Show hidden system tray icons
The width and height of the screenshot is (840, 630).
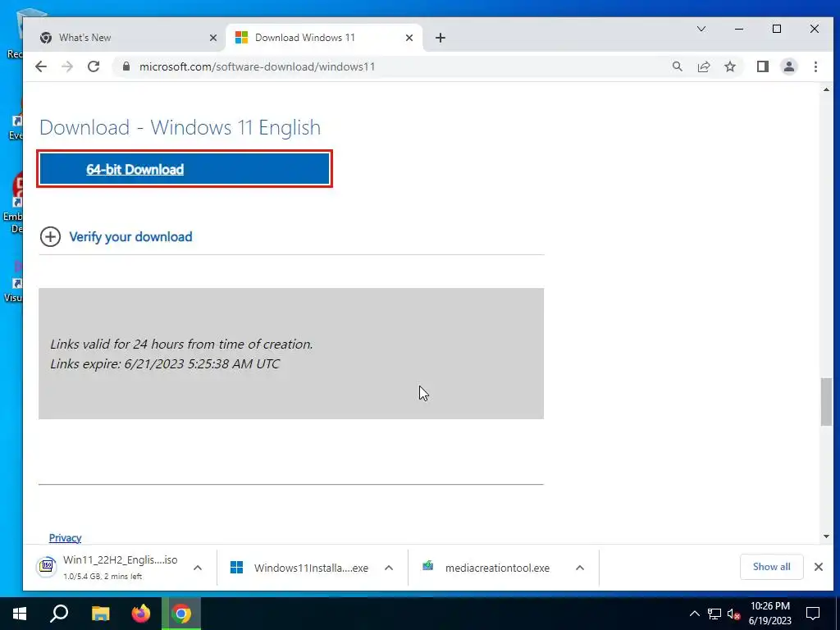point(694,614)
